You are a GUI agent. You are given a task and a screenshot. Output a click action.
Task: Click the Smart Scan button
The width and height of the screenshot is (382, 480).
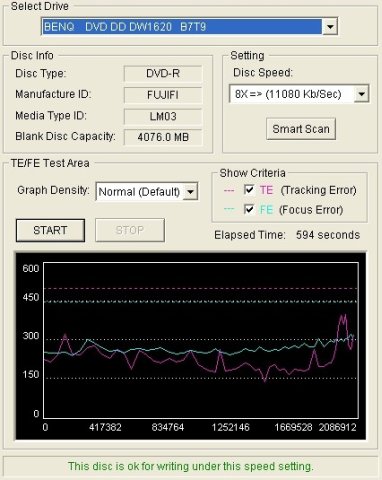pos(301,129)
